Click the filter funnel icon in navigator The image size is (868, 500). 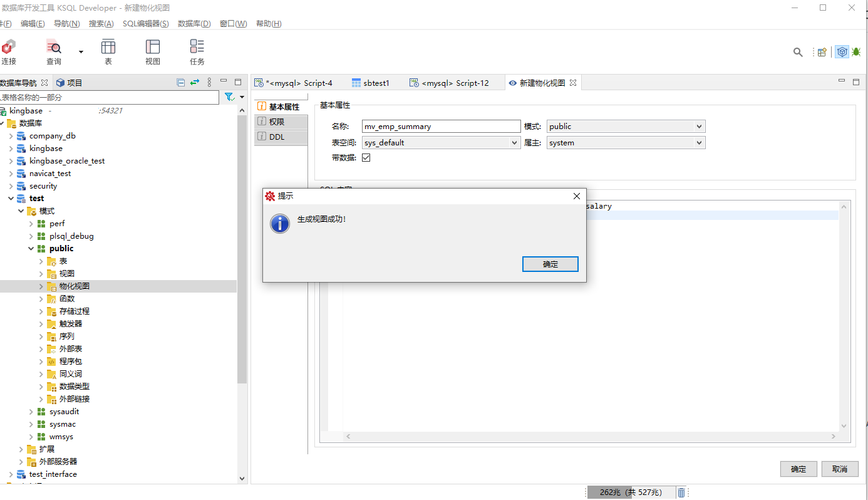[x=229, y=97]
